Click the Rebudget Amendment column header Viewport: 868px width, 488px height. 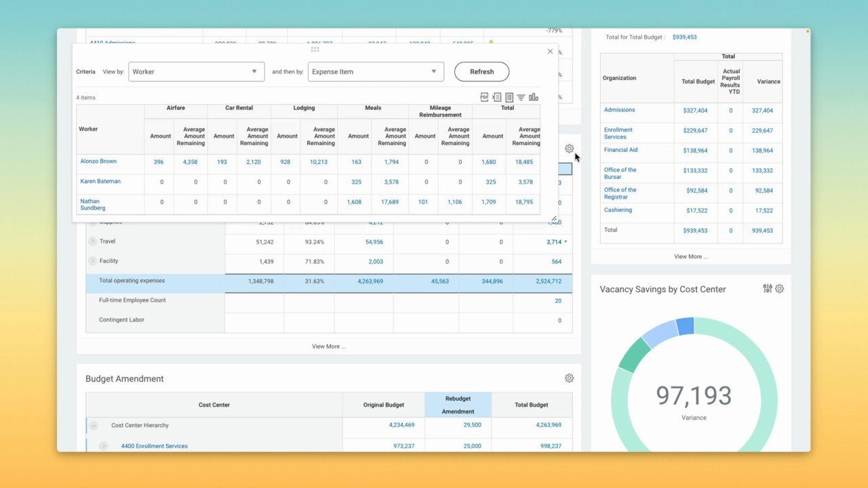pyautogui.click(x=458, y=405)
